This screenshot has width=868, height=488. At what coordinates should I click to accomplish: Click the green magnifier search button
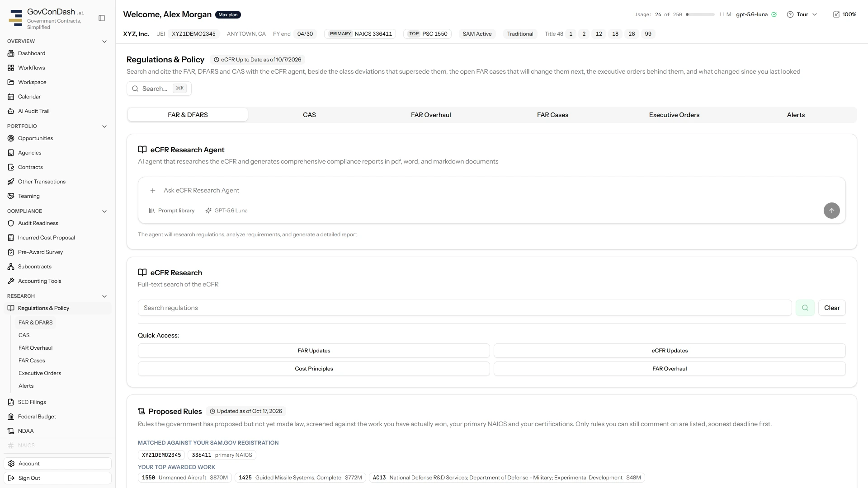click(805, 308)
